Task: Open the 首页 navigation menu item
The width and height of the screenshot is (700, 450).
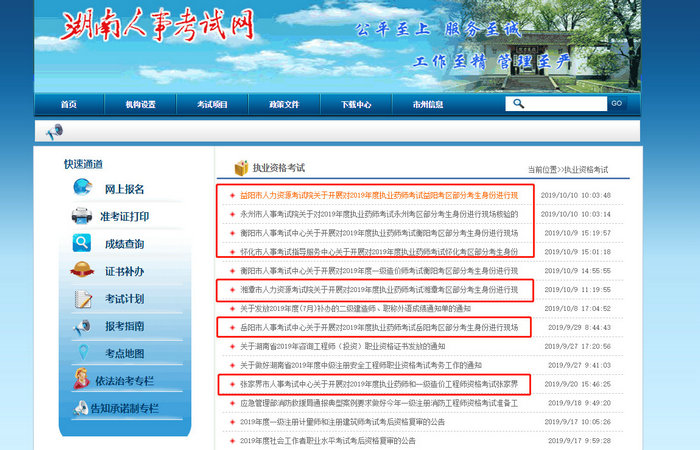Action: [68, 105]
